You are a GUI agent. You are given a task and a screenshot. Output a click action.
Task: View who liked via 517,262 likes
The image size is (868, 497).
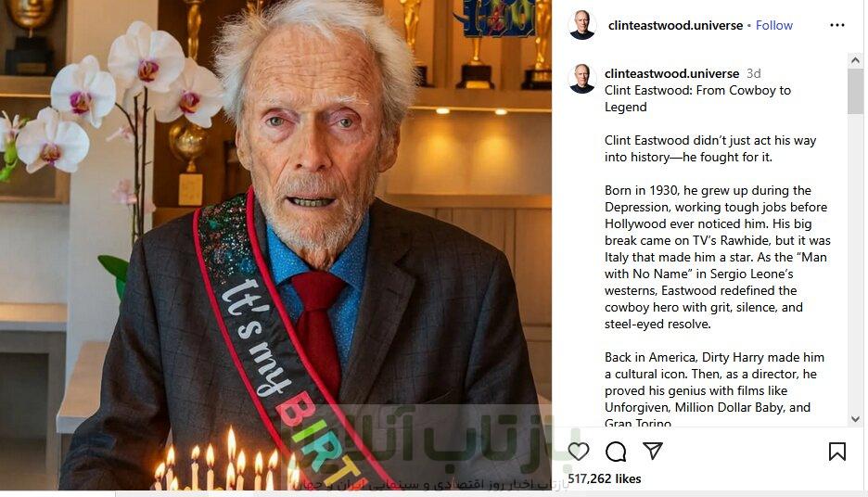click(x=605, y=478)
